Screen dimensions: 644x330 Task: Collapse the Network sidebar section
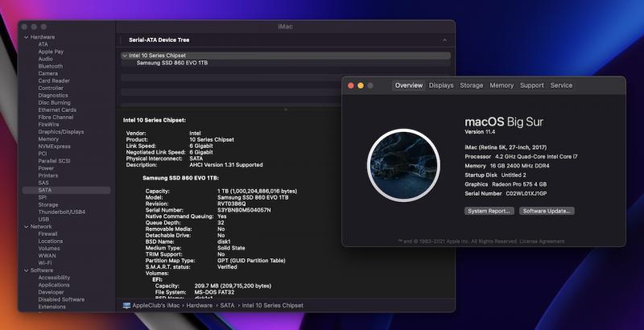click(27, 226)
